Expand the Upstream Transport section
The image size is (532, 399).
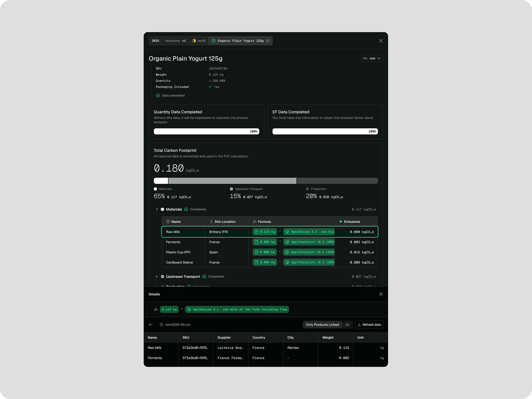[x=157, y=277]
